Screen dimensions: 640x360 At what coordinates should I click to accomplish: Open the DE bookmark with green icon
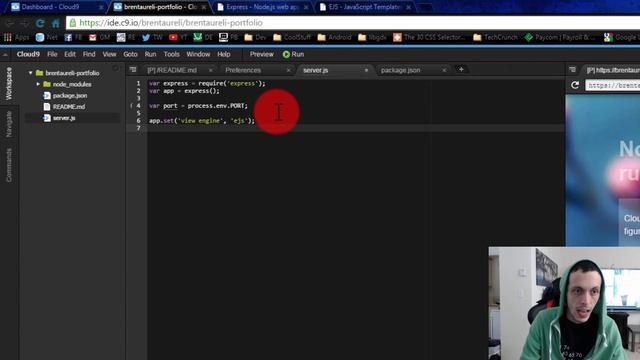click(x=203, y=38)
